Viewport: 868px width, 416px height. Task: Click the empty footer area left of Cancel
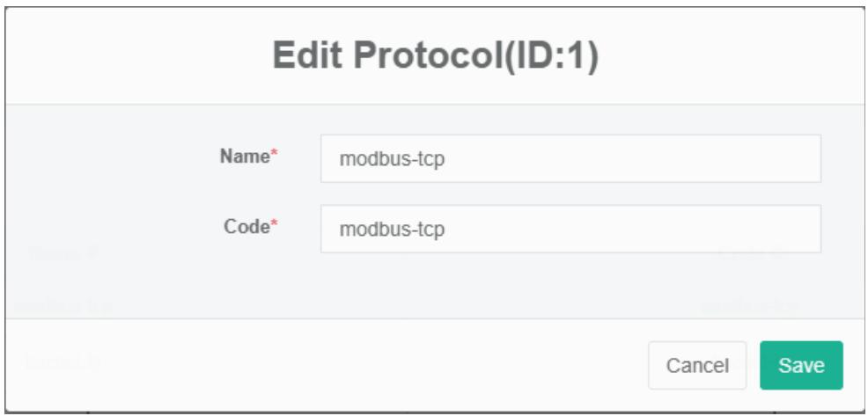coord(352,365)
